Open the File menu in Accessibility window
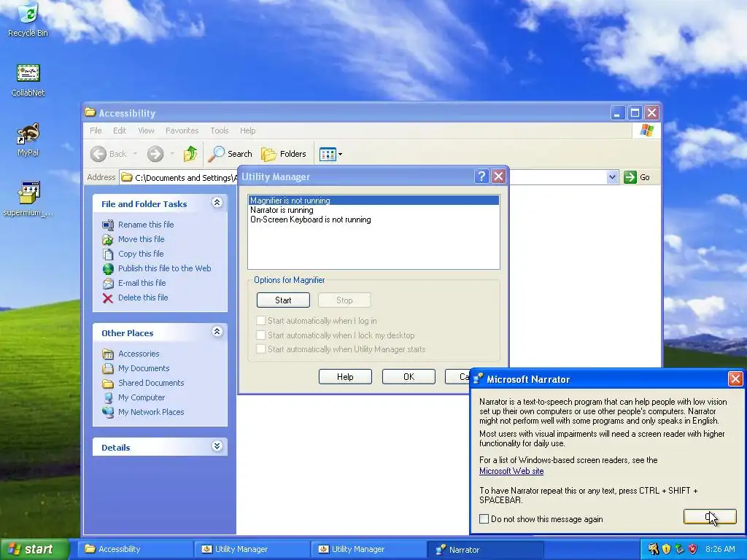The image size is (747, 560). [x=96, y=131]
